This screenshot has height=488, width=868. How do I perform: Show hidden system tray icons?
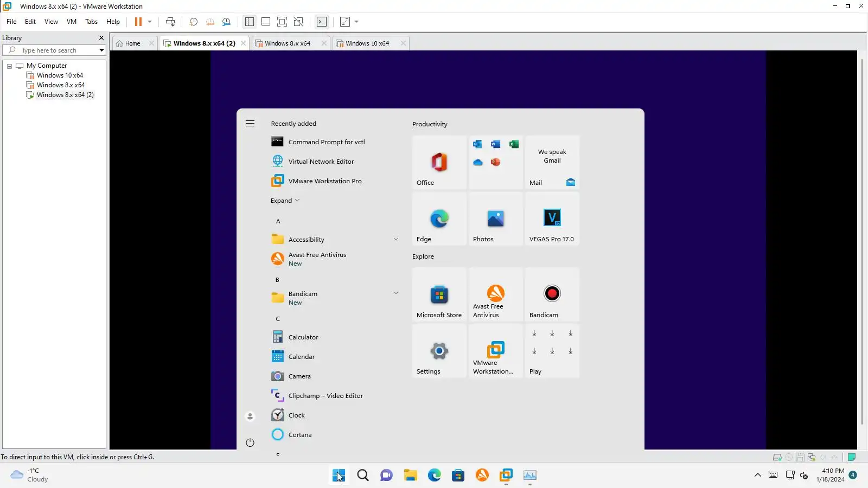(x=758, y=476)
